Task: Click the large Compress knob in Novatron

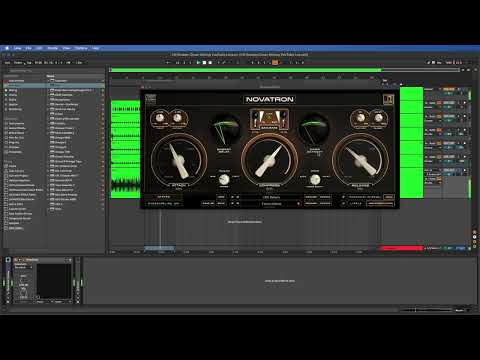Action: 269,161
